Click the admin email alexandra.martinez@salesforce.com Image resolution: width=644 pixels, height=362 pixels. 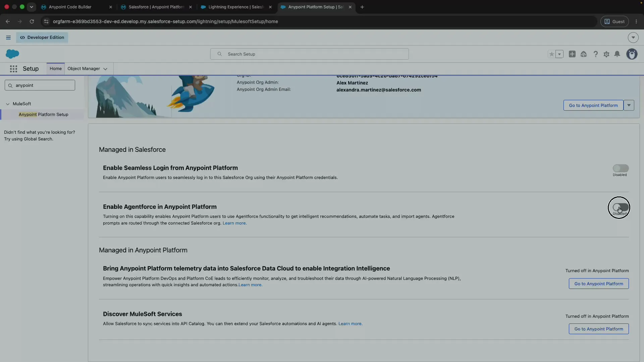tap(379, 90)
